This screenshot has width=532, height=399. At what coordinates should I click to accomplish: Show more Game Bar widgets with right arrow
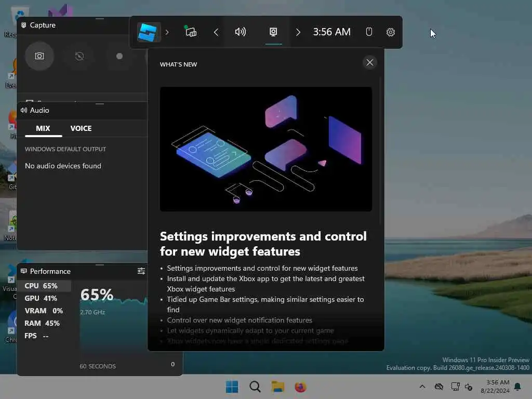298,32
